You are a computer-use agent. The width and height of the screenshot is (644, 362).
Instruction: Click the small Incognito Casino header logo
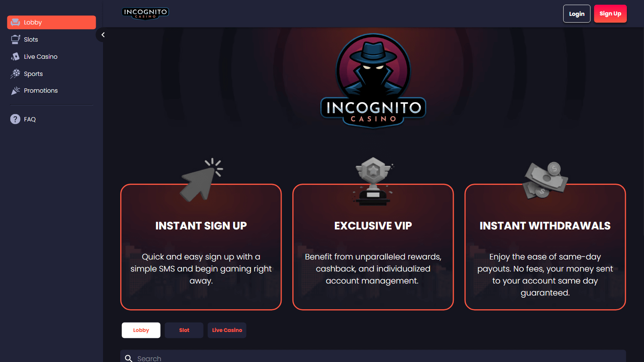click(x=145, y=13)
